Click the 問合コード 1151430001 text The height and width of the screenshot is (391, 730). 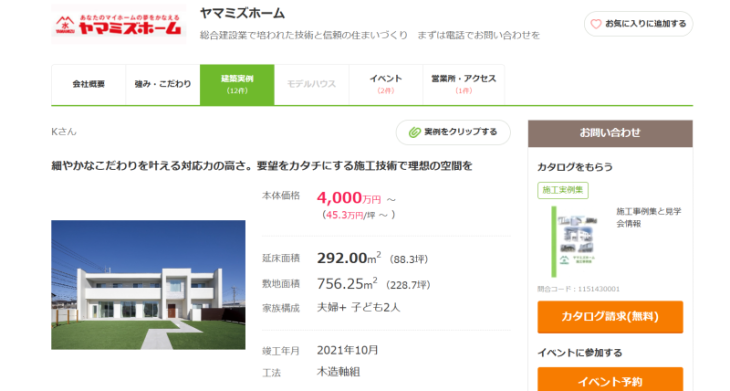point(578,289)
